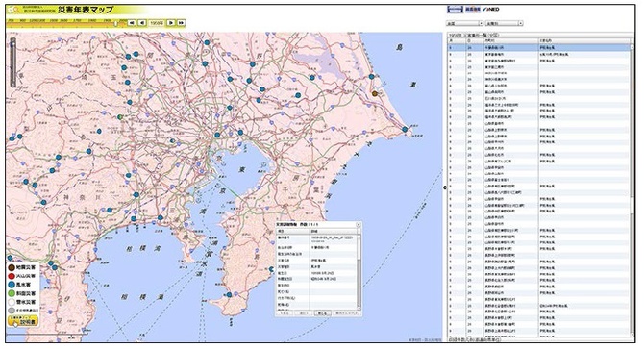Click the map zoom slider on the left

click(13, 62)
